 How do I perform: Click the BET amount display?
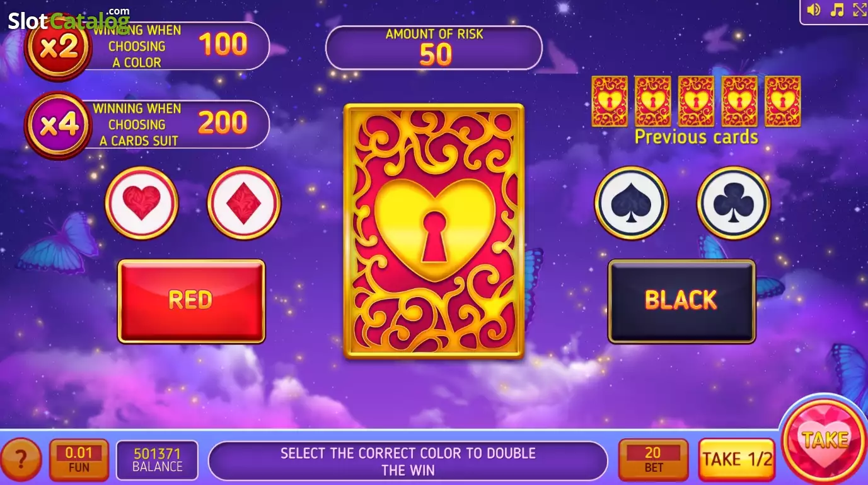653,460
